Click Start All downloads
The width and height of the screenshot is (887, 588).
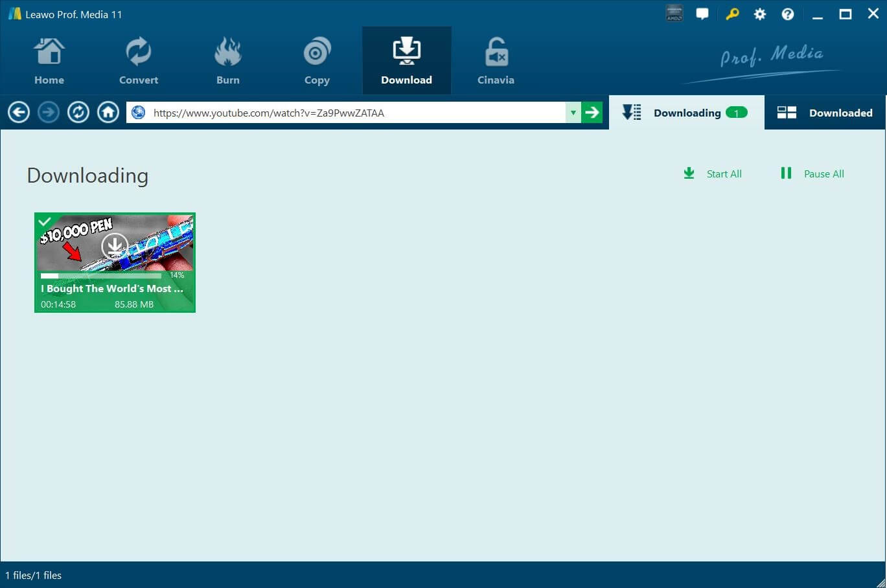(713, 174)
